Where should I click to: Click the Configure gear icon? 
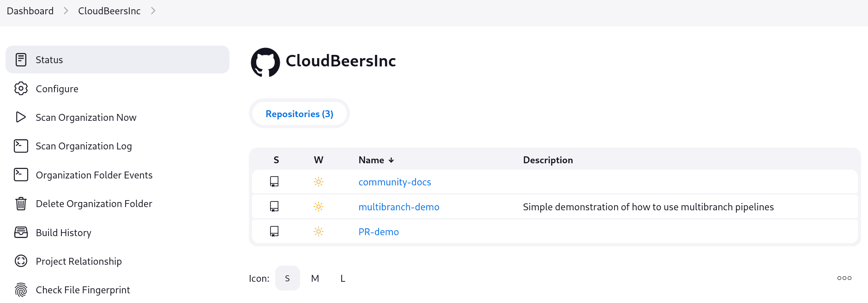(x=21, y=89)
